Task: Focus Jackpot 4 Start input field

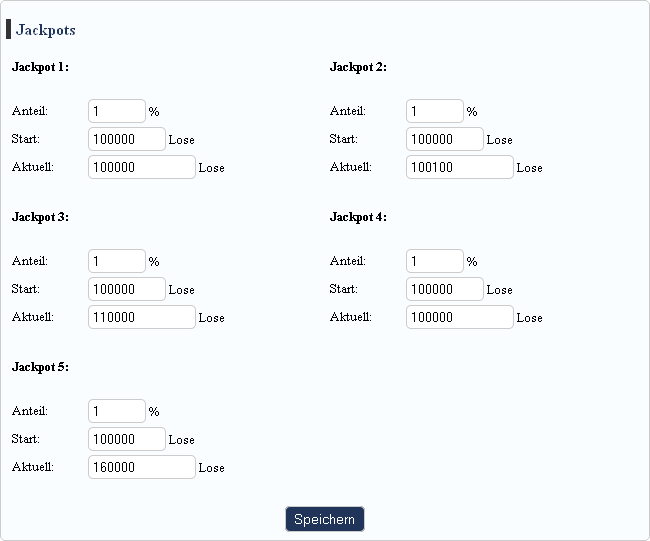Action: click(x=445, y=289)
